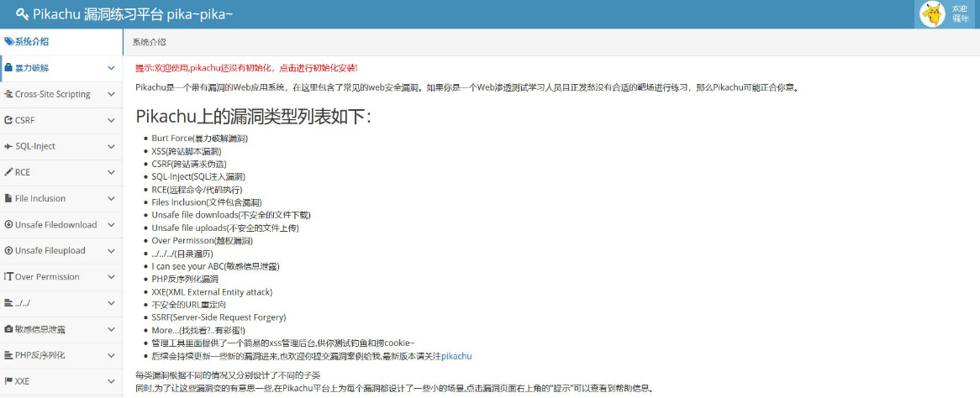
Task: Expand the 暴力破解 menu chevron
Action: (111, 68)
